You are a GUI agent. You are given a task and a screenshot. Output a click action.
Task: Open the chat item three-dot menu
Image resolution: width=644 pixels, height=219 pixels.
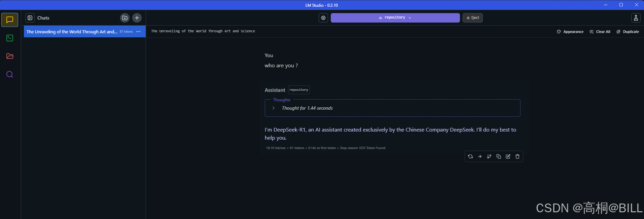[138, 32]
